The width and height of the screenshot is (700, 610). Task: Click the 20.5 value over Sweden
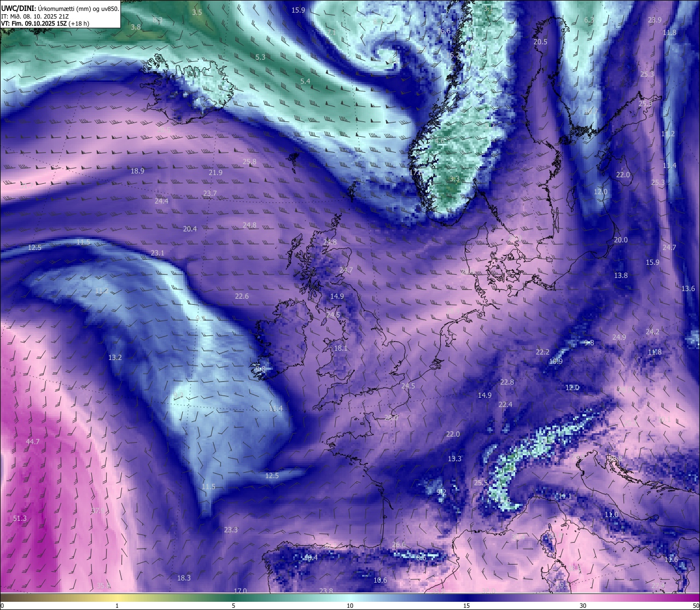click(540, 42)
